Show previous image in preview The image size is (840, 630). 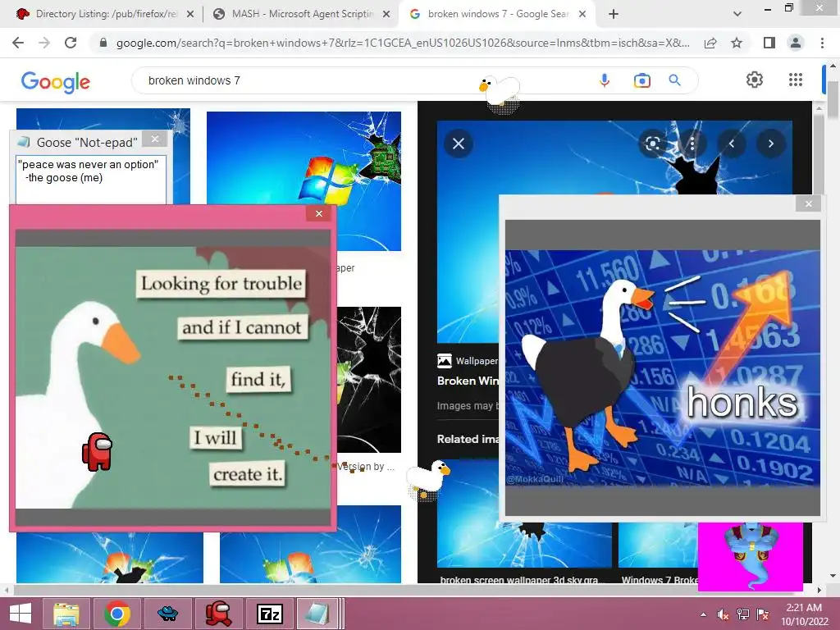click(x=731, y=144)
